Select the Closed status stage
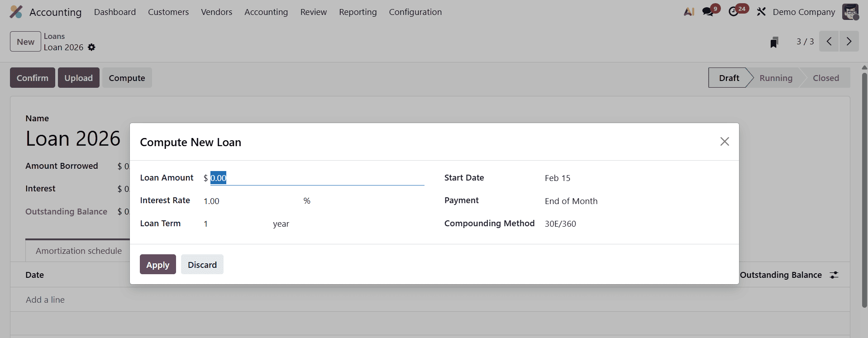 (x=826, y=78)
